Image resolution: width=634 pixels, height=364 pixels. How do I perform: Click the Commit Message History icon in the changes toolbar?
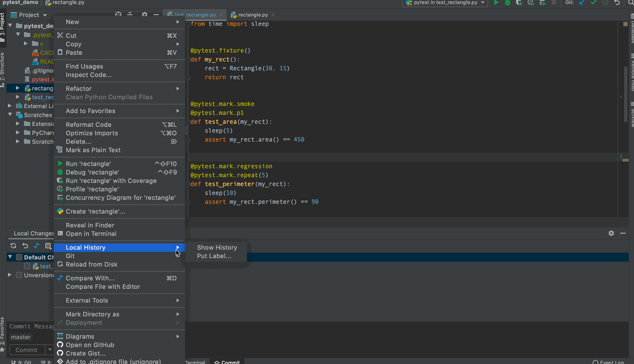[x=48, y=246]
